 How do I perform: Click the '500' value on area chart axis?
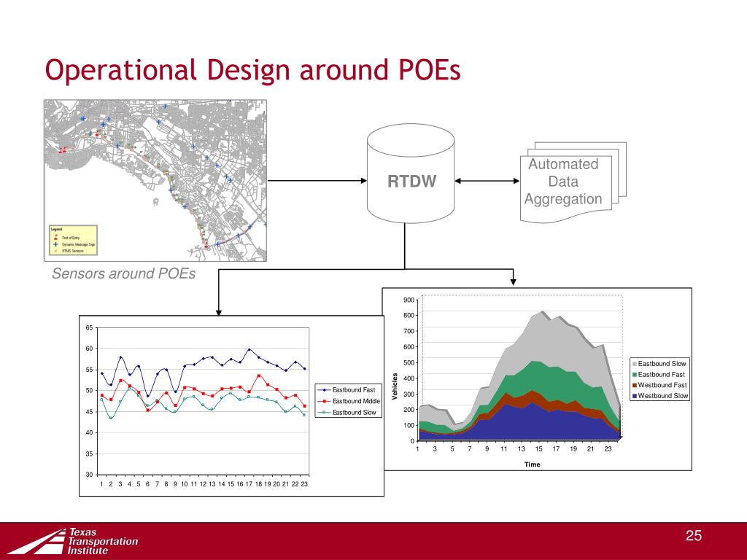[409, 363]
